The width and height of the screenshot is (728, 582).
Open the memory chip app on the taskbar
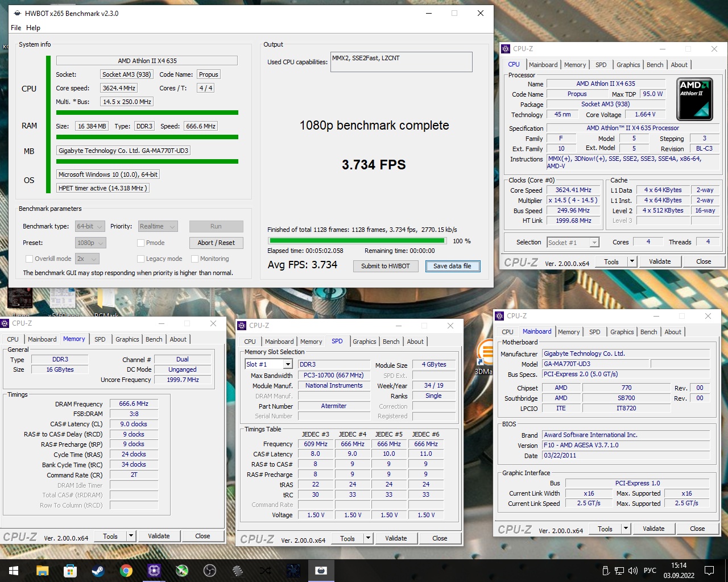pos(238,571)
